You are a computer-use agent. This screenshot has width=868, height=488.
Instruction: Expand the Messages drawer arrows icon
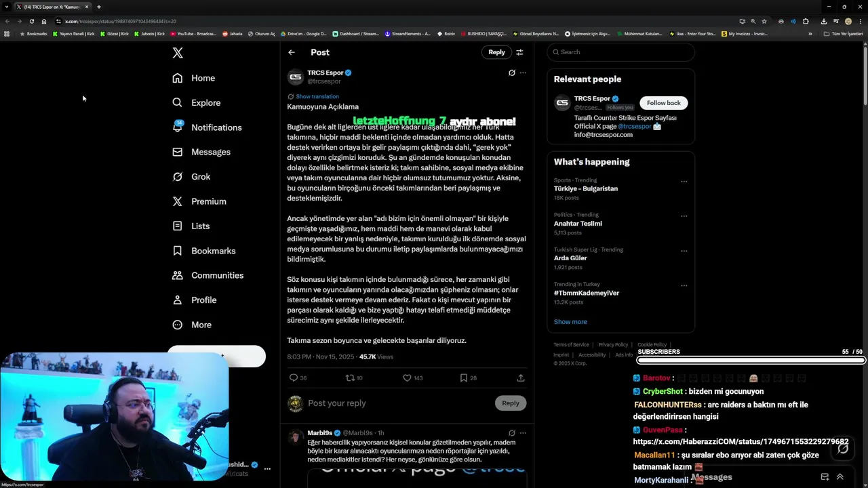840,477
